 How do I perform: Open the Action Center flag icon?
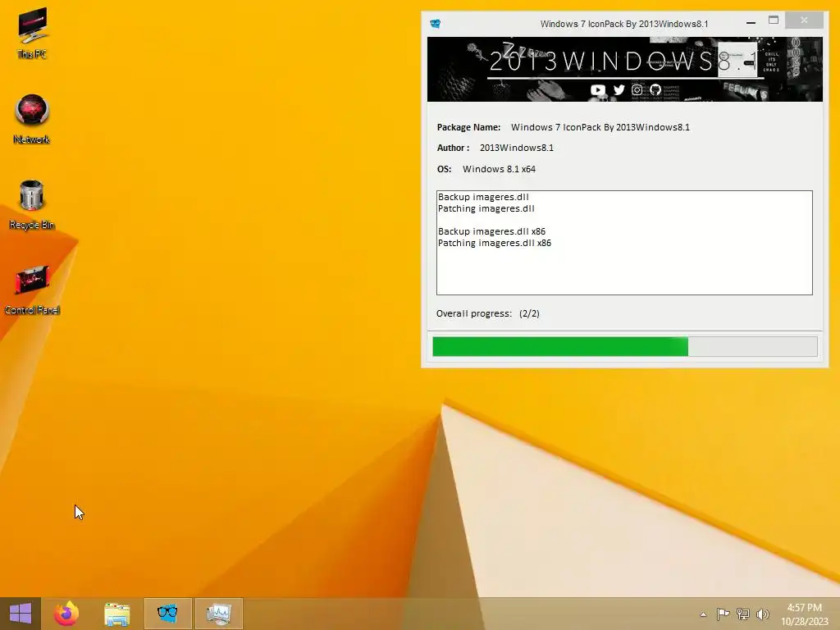(x=723, y=614)
